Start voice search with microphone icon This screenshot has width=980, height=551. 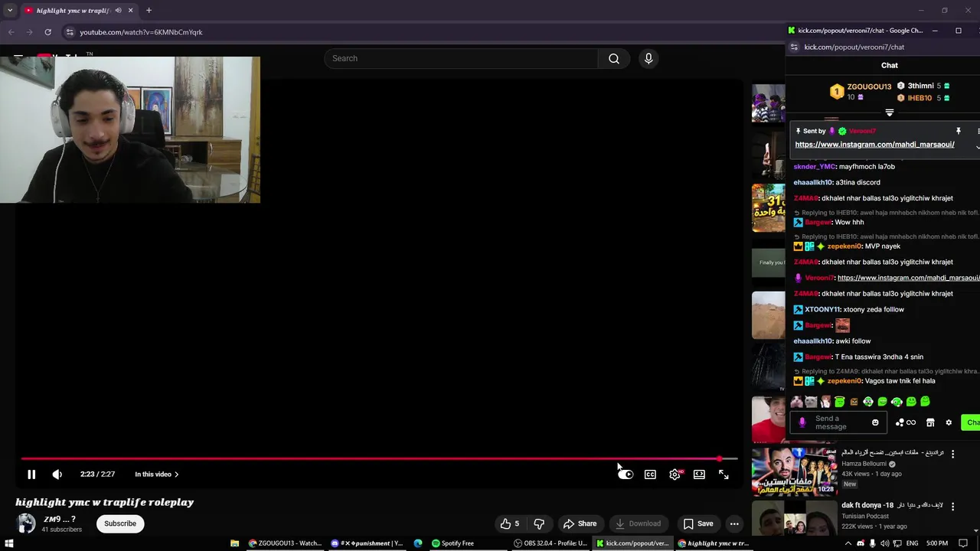pyautogui.click(x=648, y=58)
